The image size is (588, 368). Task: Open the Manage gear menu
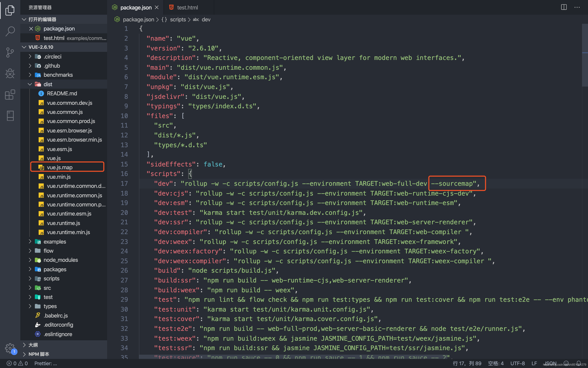pyautogui.click(x=10, y=348)
